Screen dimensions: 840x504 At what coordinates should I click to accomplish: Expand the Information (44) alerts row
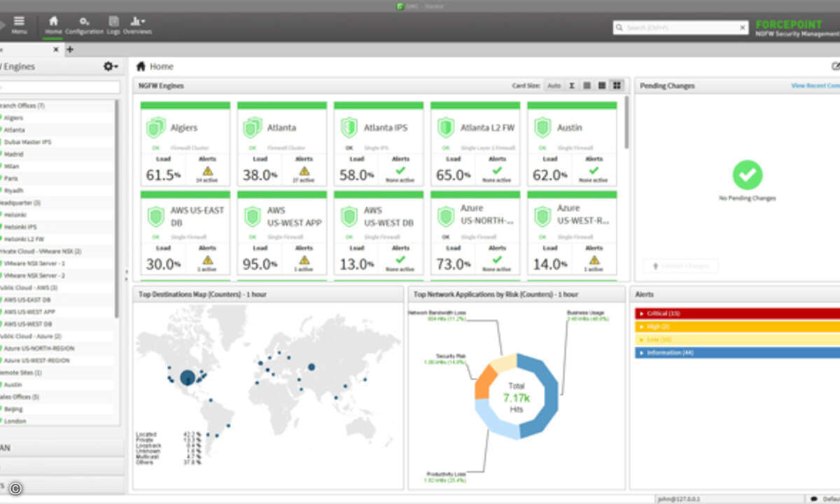click(x=737, y=353)
